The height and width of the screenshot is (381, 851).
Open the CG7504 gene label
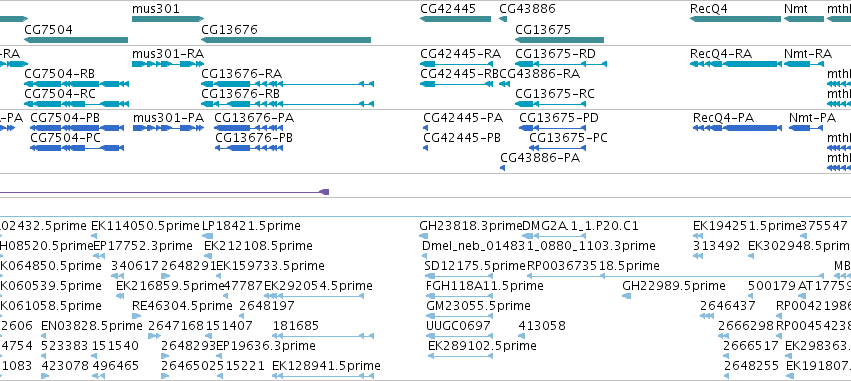coord(48,29)
